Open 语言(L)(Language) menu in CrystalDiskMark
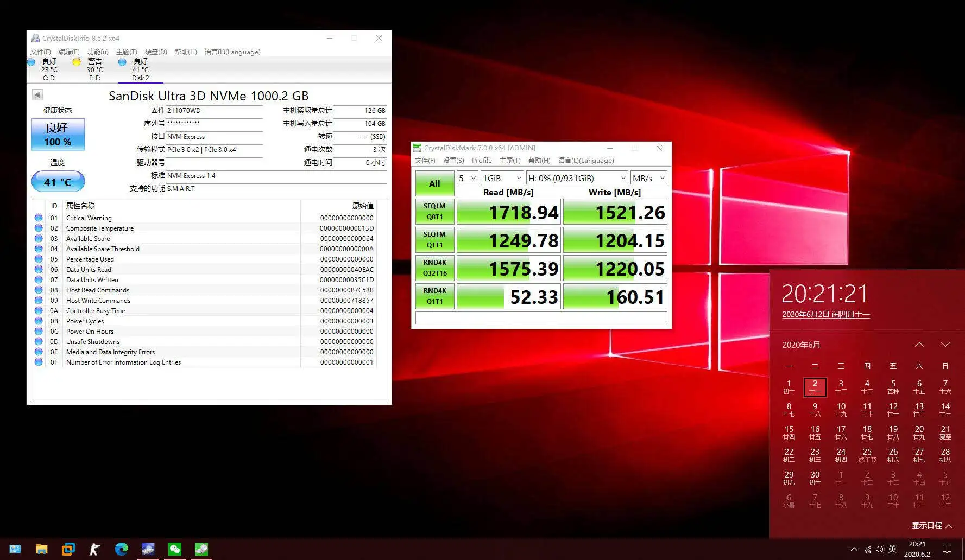 (x=586, y=161)
